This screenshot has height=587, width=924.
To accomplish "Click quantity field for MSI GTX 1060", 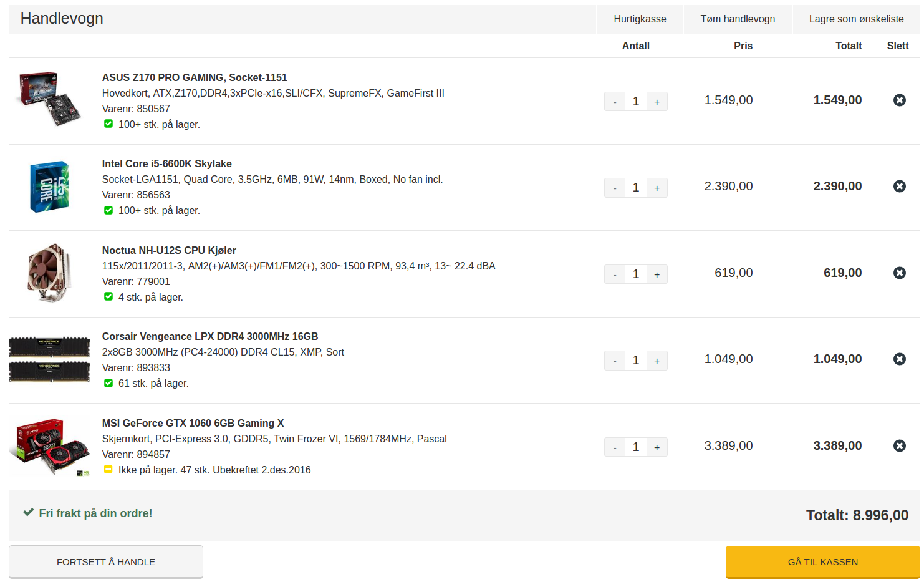I will [636, 447].
